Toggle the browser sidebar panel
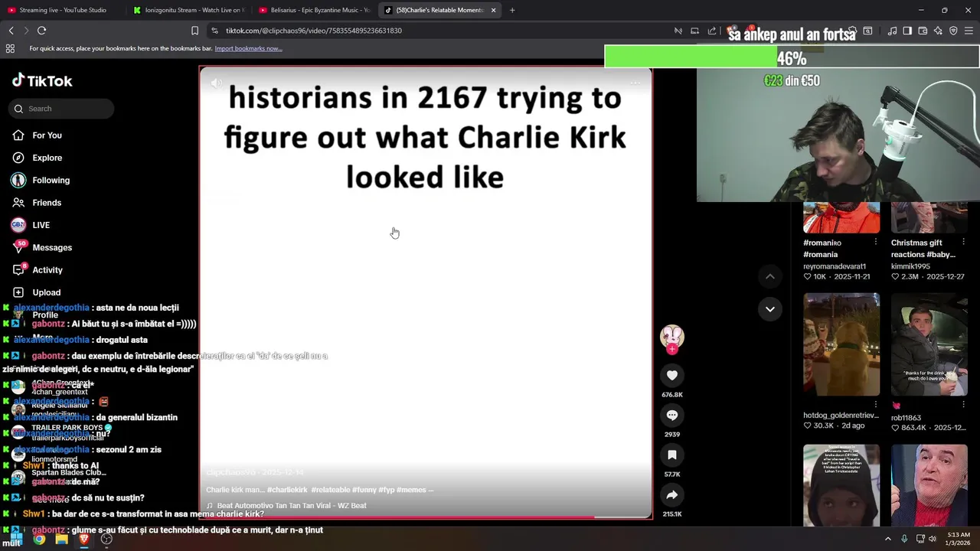Screen dimensions: 980x551 tap(907, 31)
